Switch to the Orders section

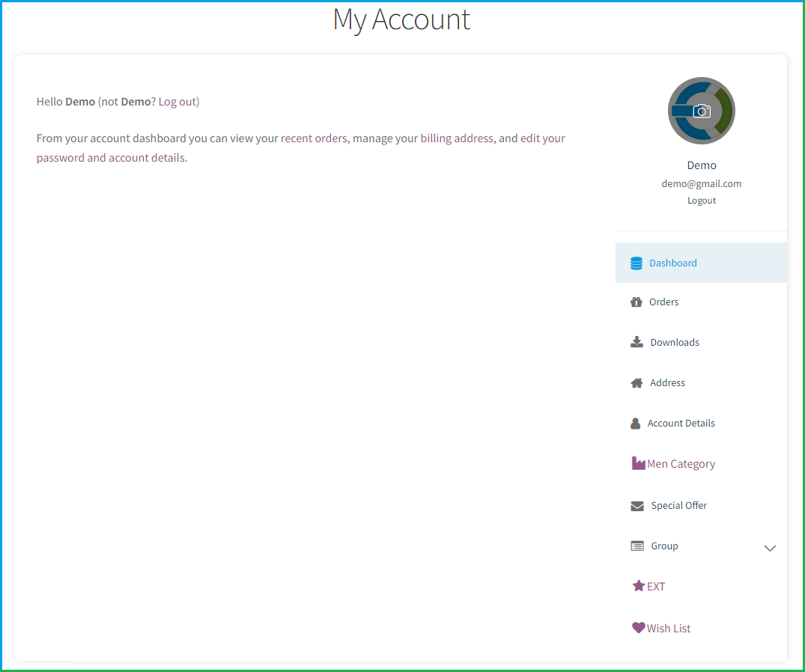tap(665, 301)
